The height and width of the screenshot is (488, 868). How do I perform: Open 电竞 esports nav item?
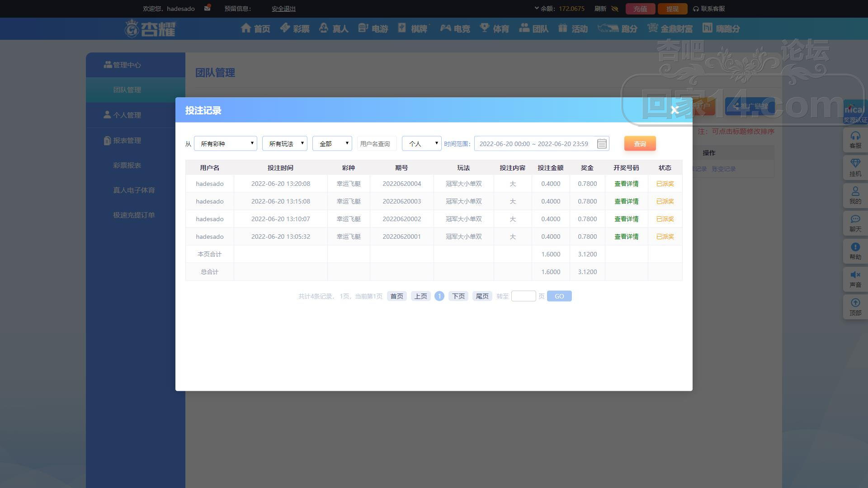point(455,28)
